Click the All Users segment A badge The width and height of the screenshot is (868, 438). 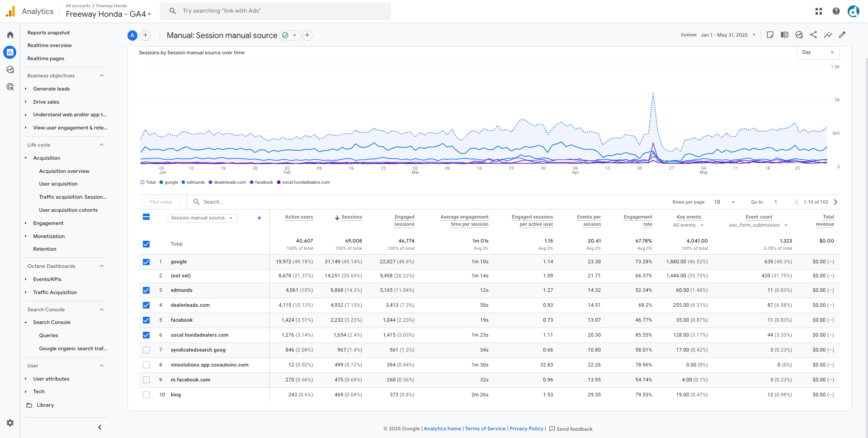[x=132, y=35]
